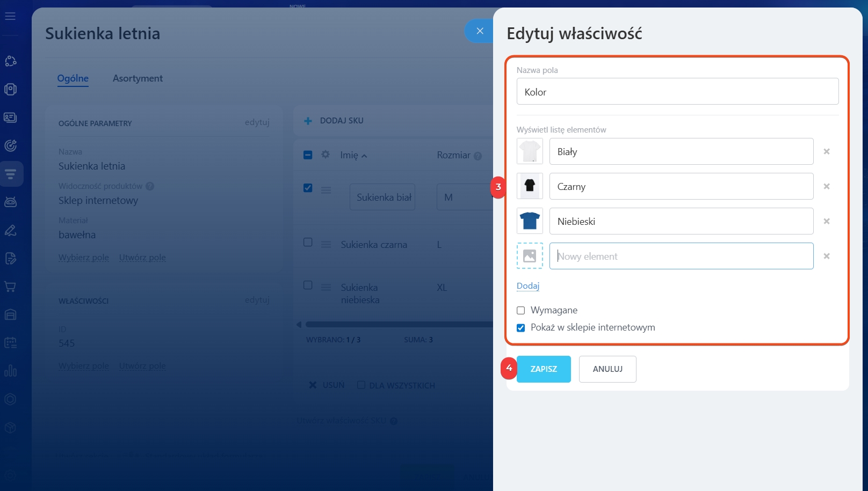This screenshot has width=868, height=491.
Task: Open the SKU grid settings gear
Action: coord(325,155)
